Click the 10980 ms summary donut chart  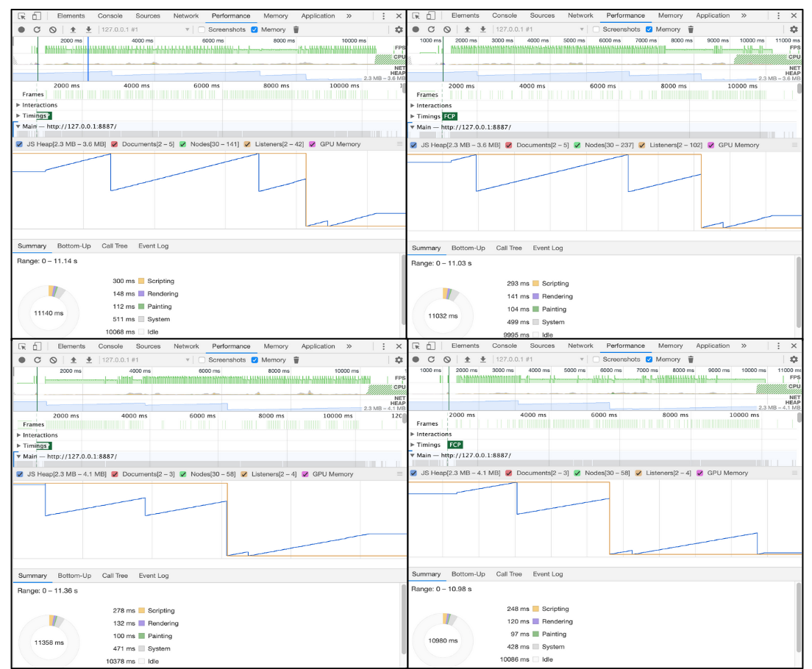[443, 640]
